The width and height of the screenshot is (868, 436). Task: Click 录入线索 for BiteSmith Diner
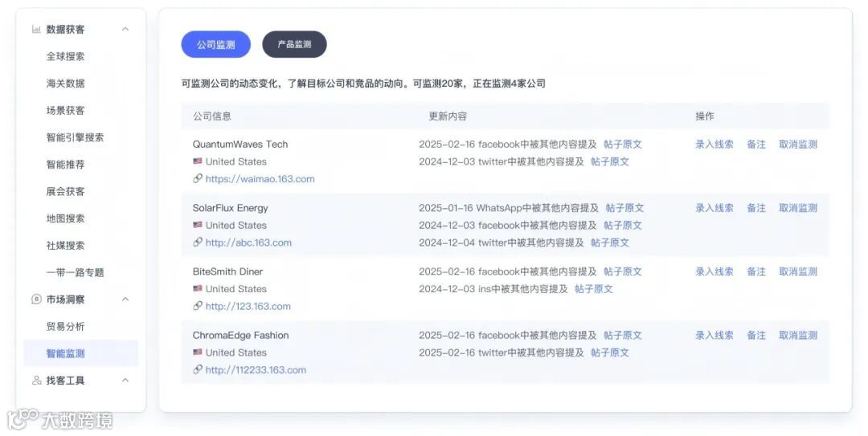714,271
